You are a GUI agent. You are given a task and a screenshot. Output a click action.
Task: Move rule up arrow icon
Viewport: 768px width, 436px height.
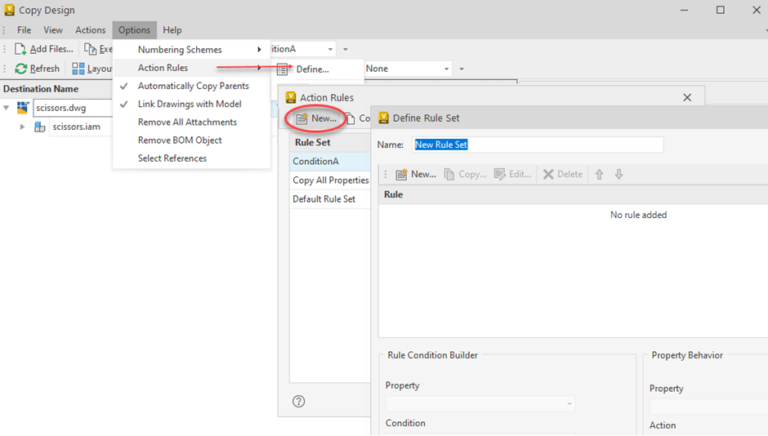click(599, 174)
